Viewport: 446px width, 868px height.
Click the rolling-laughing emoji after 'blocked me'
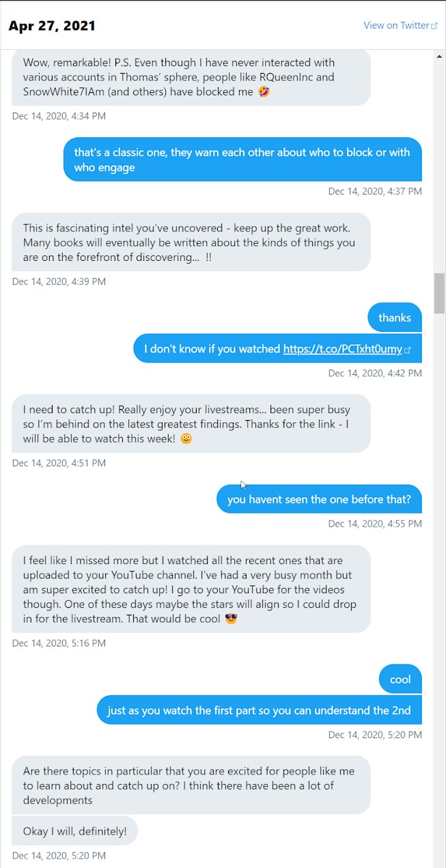264,92
